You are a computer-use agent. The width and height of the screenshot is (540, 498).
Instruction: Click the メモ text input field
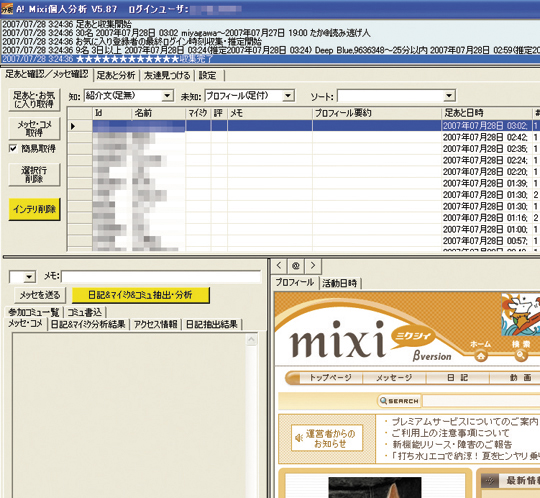pyautogui.click(x=161, y=277)
